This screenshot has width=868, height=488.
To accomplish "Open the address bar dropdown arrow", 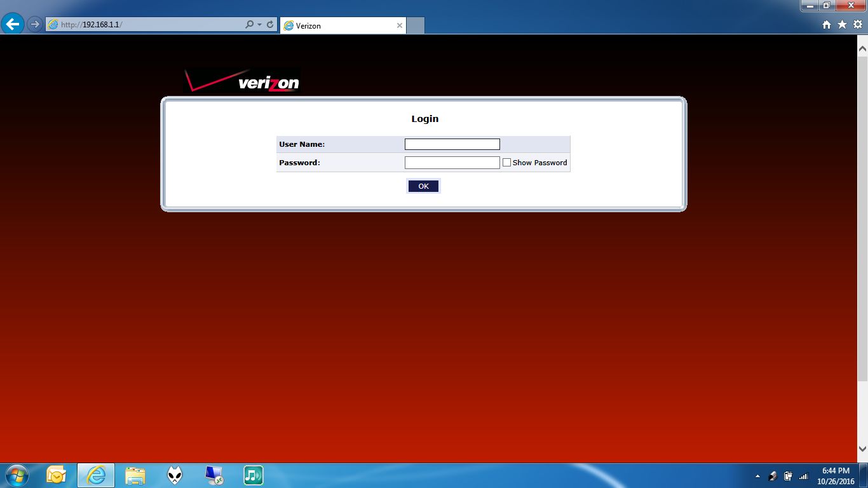I will pyautogui.click(x=259, y=25).
